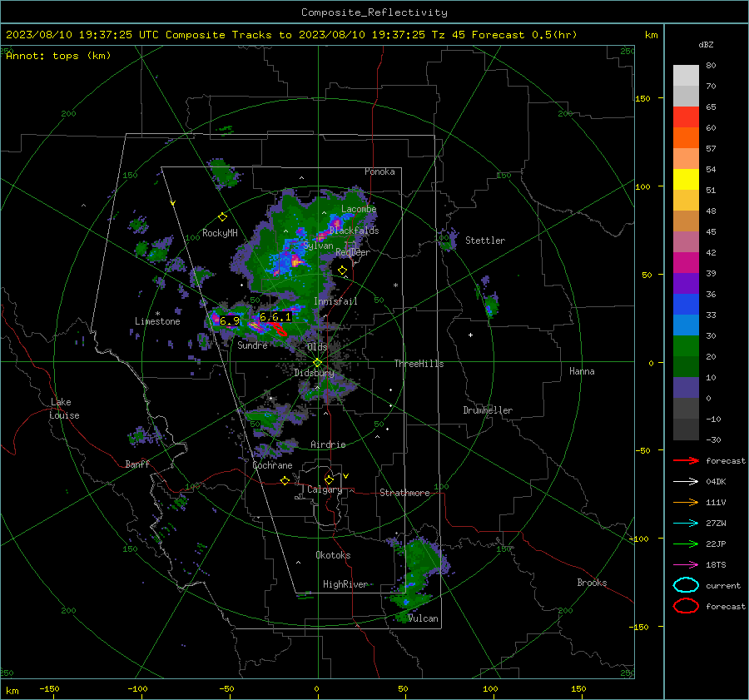Click the yellow diamond marker near Cochrane
Screen dimensions: 749x700
click(285, 481)
